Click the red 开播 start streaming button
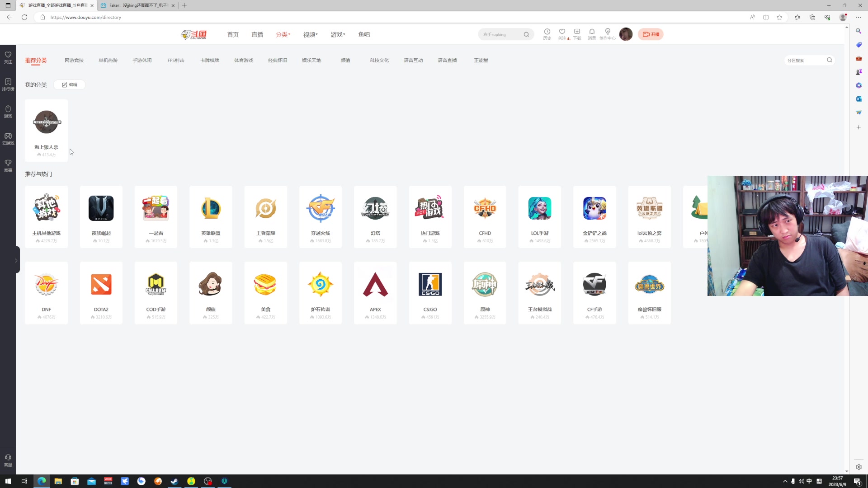This screenshot has width=868, height=488. coord(651,34)
